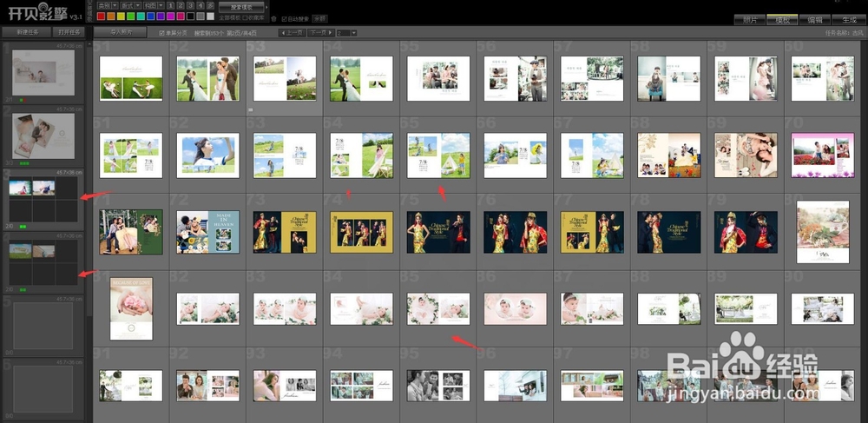Select task page 2 in left panel
This screenshot has height=423, width=868.
click(x=43, y=136)
